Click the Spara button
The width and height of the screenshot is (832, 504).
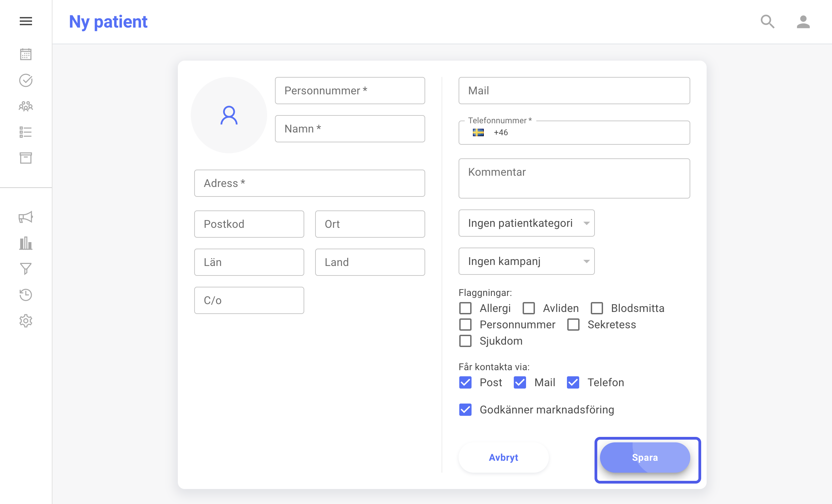tap(645, 457)
